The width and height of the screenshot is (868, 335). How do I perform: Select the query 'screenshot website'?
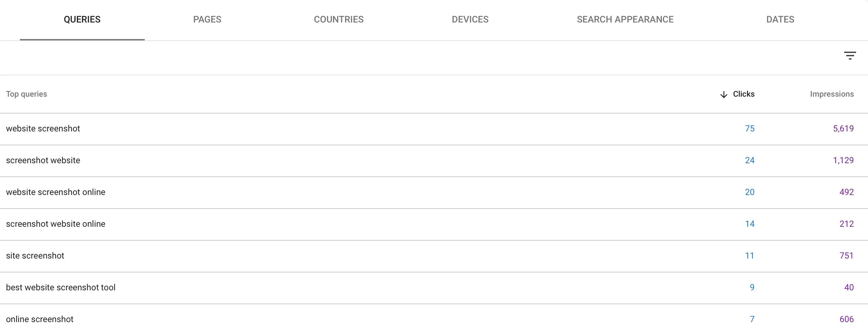click(x=43, y=160)
